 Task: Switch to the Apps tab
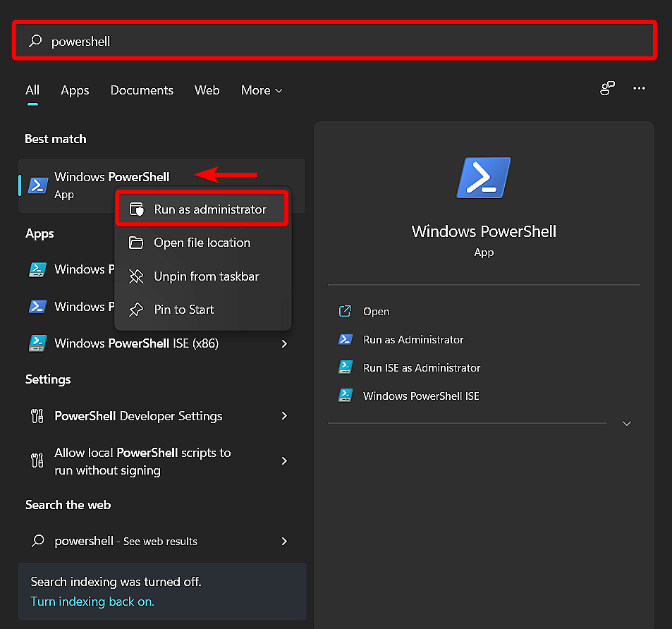[75, 90]
